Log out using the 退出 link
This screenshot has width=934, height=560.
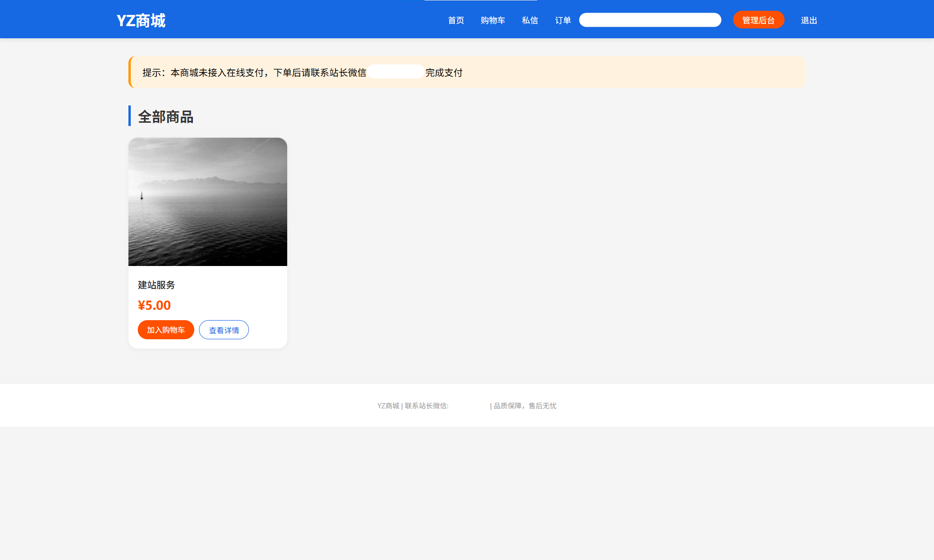tap(809, 21)
